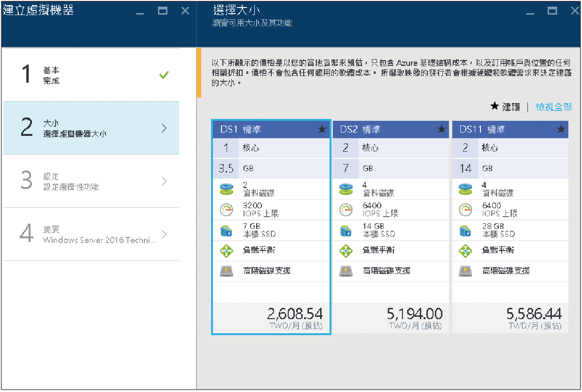Select the DS1 標準 size card header
This screenshot has height=392, width=582.
(x=271, y=129)
